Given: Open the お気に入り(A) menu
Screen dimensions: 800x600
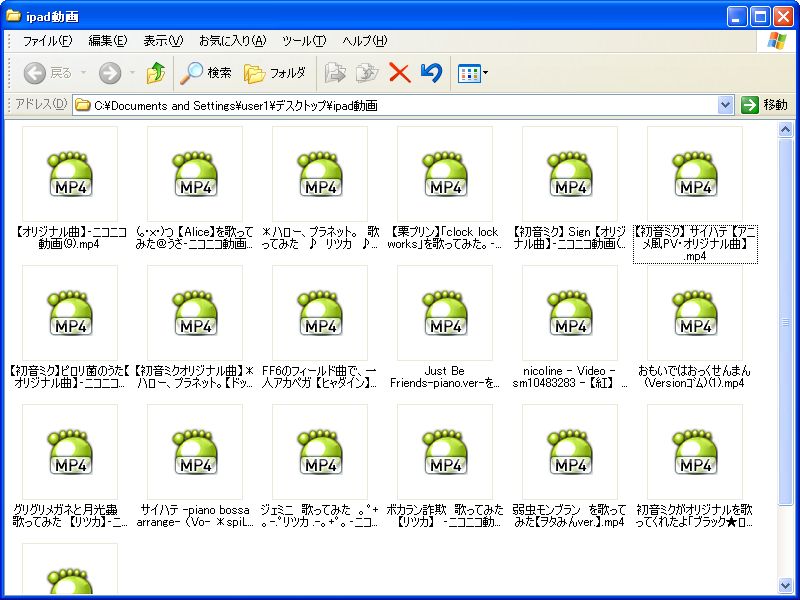Looking at the screenshot, I should click(233, 41).
